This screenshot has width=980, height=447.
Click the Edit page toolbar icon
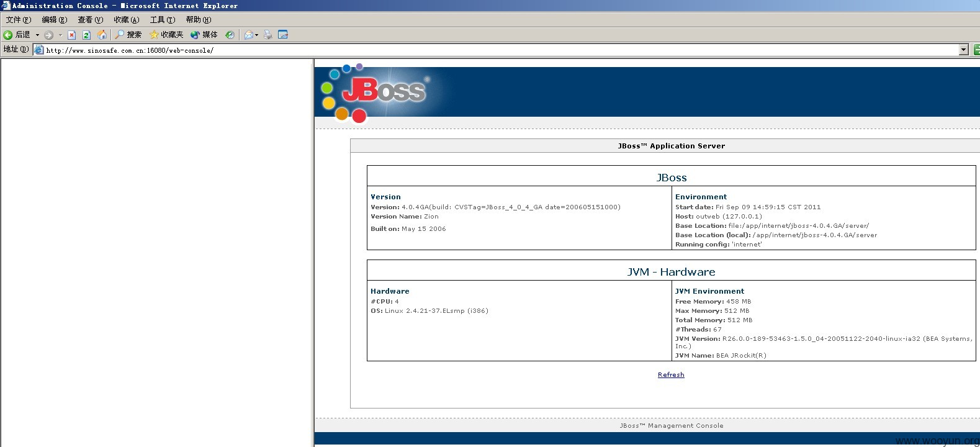tap(283, 35)
